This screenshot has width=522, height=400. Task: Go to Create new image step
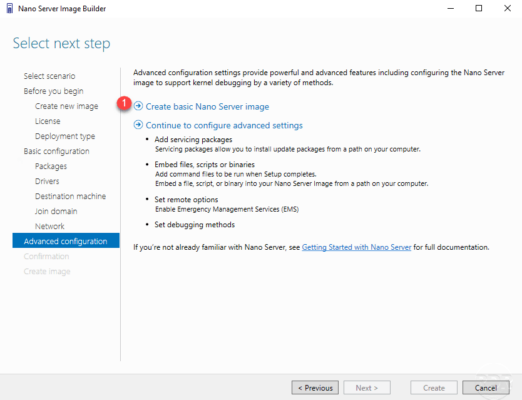66,106
